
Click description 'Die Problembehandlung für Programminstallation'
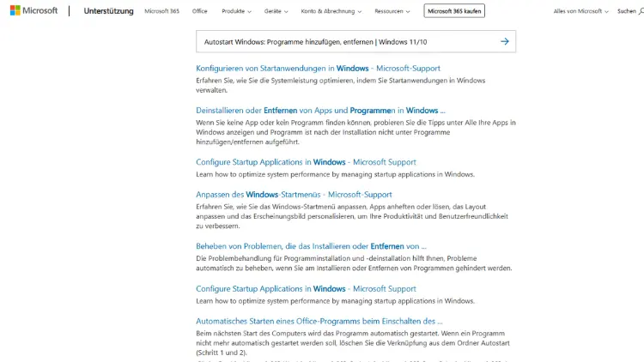[x=354, y=263]
